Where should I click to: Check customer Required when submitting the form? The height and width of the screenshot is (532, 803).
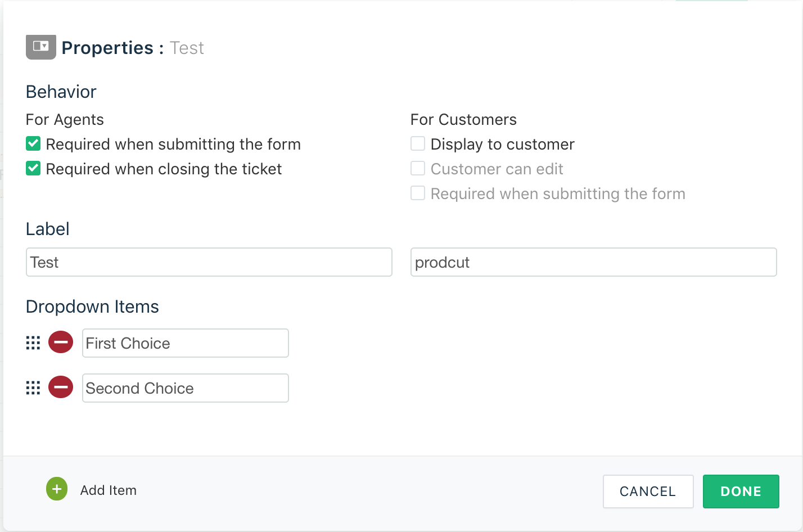coord(418,193)
